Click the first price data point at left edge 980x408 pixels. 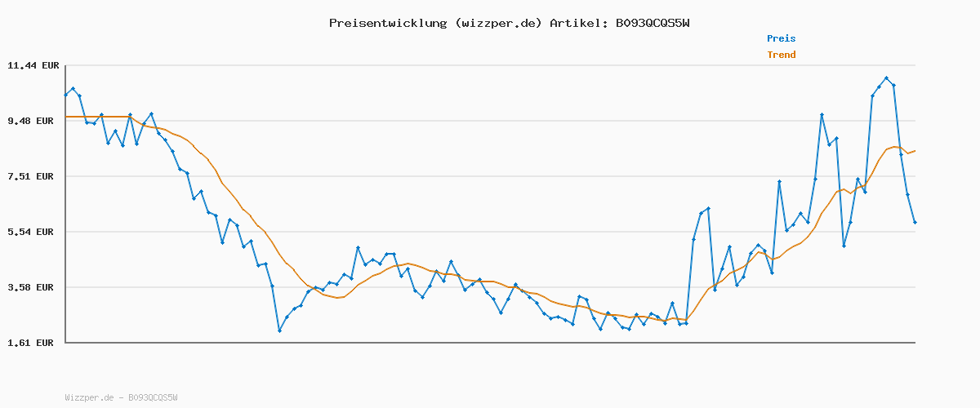point(66,95)
